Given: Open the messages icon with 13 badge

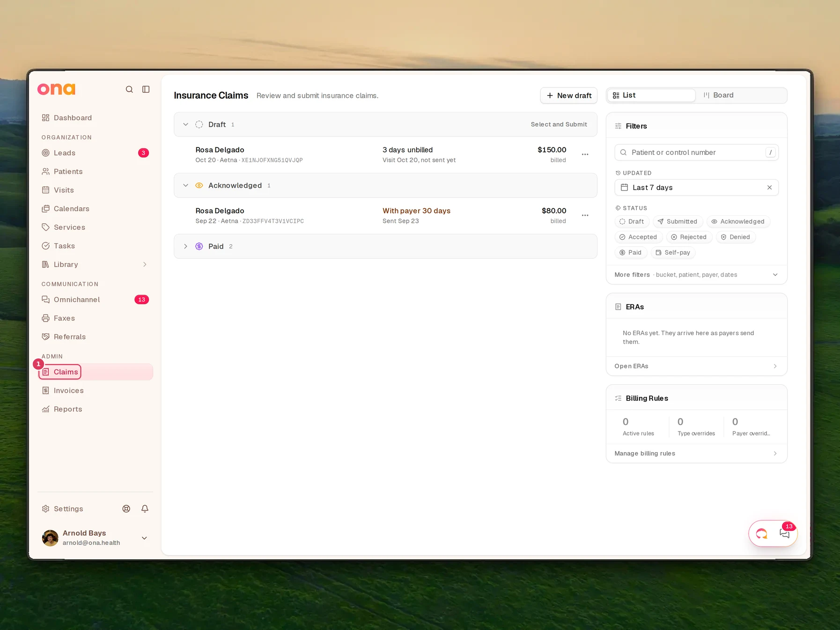Looking at the screenshot, I should [x=785, y=533].
